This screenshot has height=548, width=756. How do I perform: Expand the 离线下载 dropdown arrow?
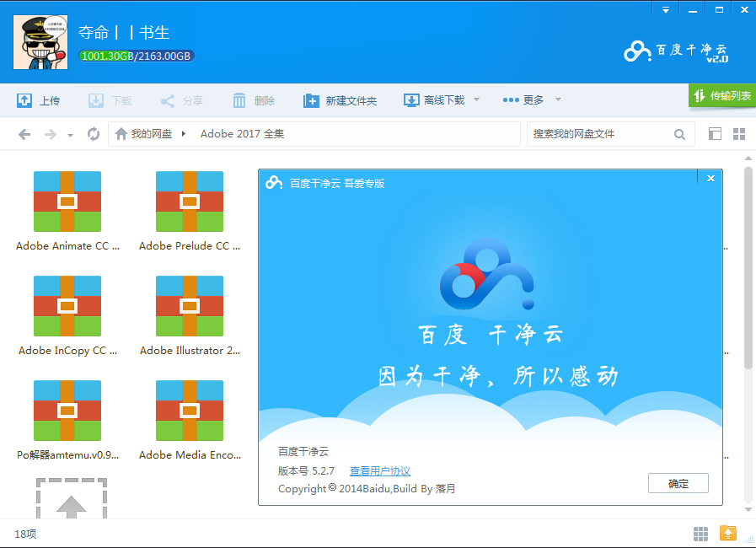coord(476,99)
